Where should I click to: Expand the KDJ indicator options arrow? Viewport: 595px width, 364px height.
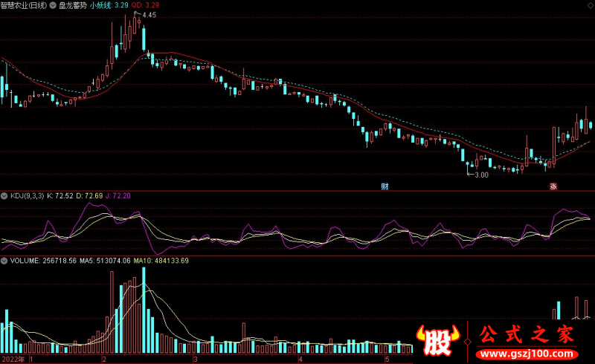(4, 196)
